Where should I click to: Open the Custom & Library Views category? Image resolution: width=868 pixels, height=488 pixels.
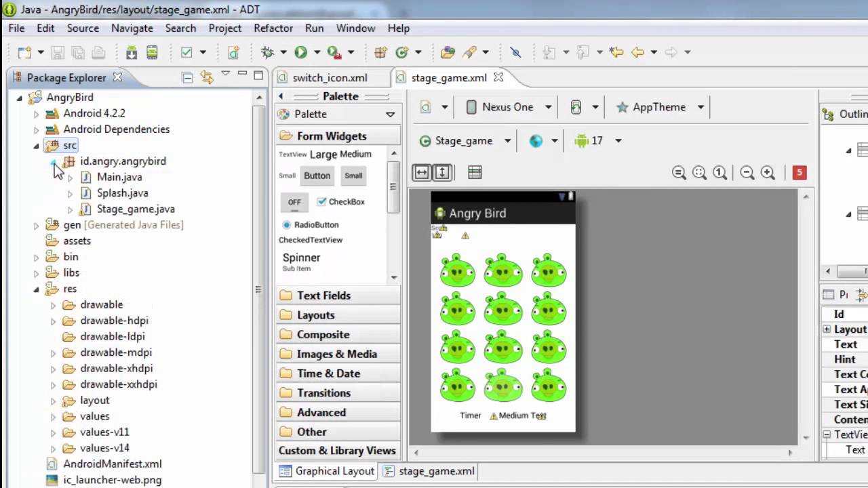(338, 451)
